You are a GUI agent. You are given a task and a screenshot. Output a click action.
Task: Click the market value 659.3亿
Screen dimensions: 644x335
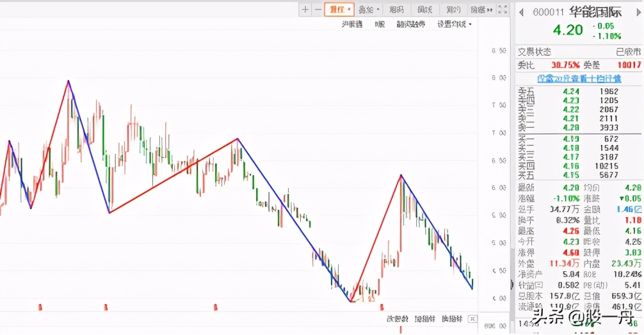(627, 295)
